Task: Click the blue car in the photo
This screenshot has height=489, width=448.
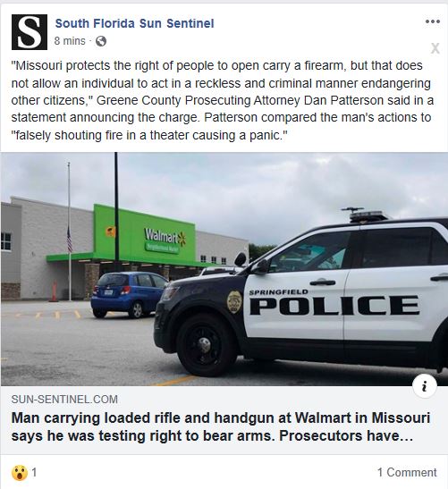Action: (130, 295)
